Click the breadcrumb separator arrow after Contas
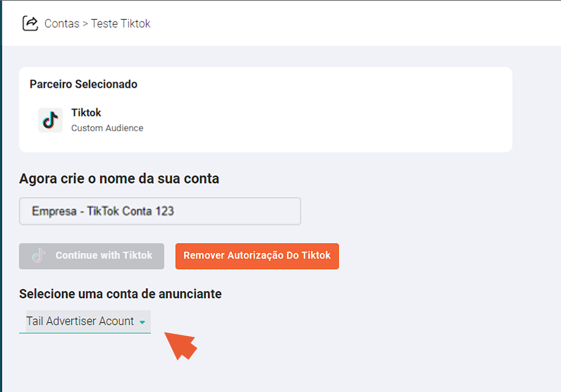The image size is (561, 392). point(85,24)
